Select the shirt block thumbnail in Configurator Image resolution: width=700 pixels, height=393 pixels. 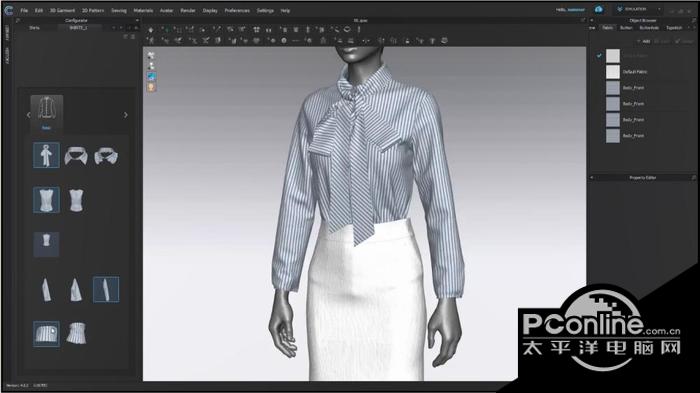[46, 113]
